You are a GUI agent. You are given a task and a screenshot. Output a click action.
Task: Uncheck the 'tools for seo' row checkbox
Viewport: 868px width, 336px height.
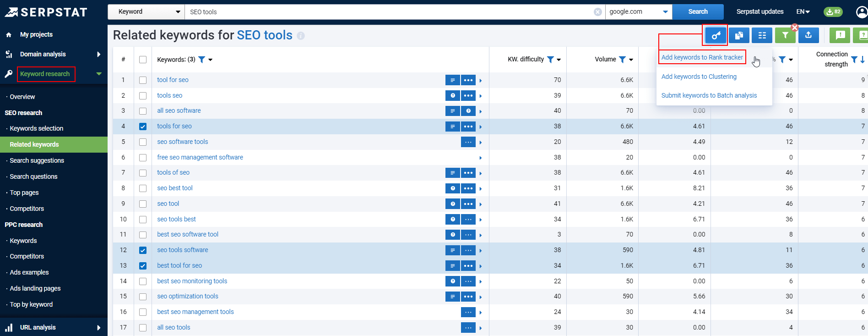pos(143,127)
